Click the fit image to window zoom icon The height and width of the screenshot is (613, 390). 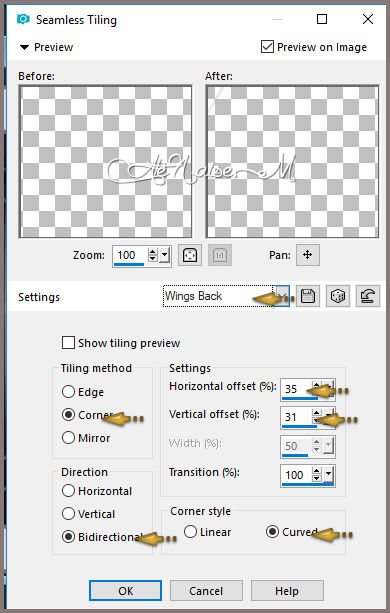[190, 255]
